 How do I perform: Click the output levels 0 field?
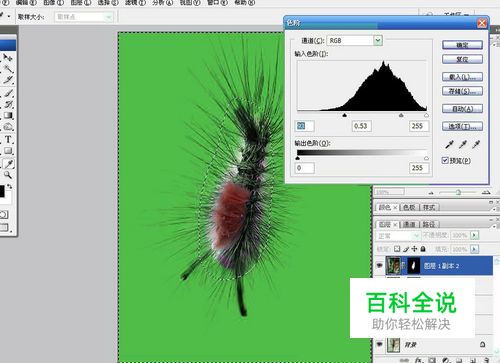[304, 168]
